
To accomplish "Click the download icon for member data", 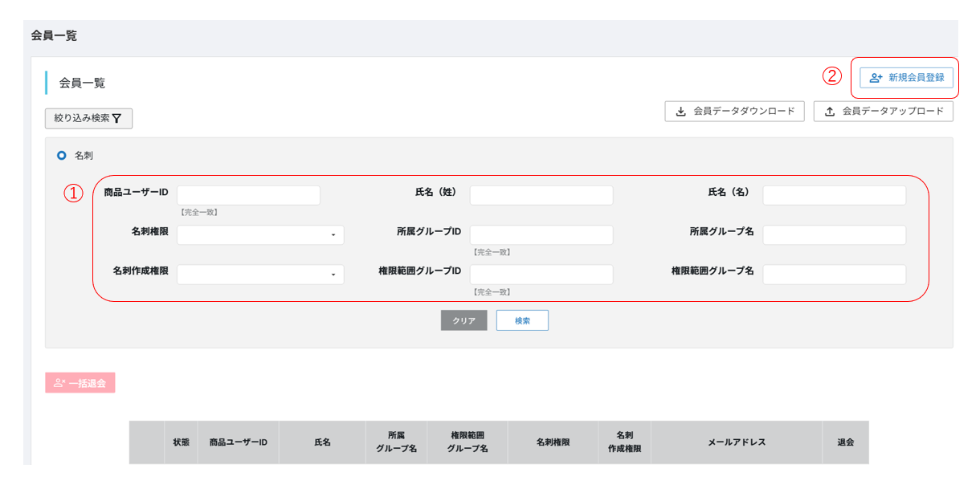I will tap(681, 112).
